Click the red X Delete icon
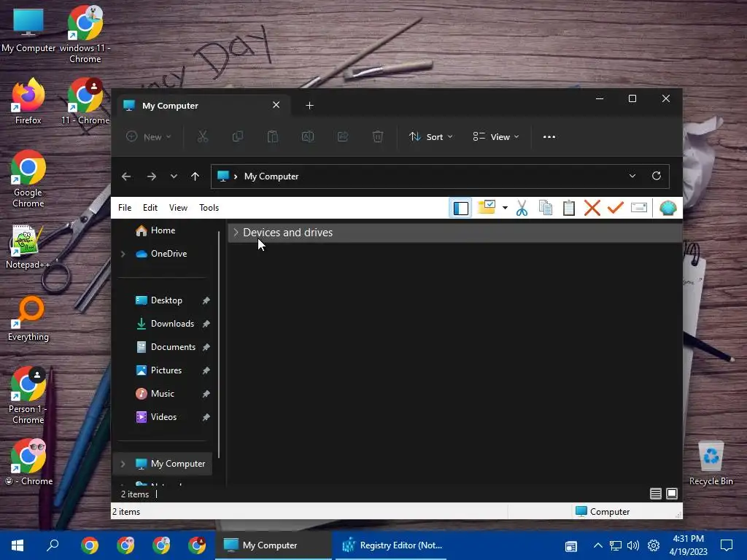747x560 pixels. [x=592, y=208]
